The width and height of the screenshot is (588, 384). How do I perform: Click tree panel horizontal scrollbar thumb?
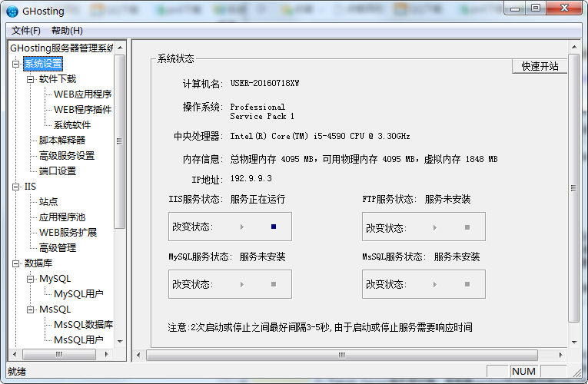(59, 354)
